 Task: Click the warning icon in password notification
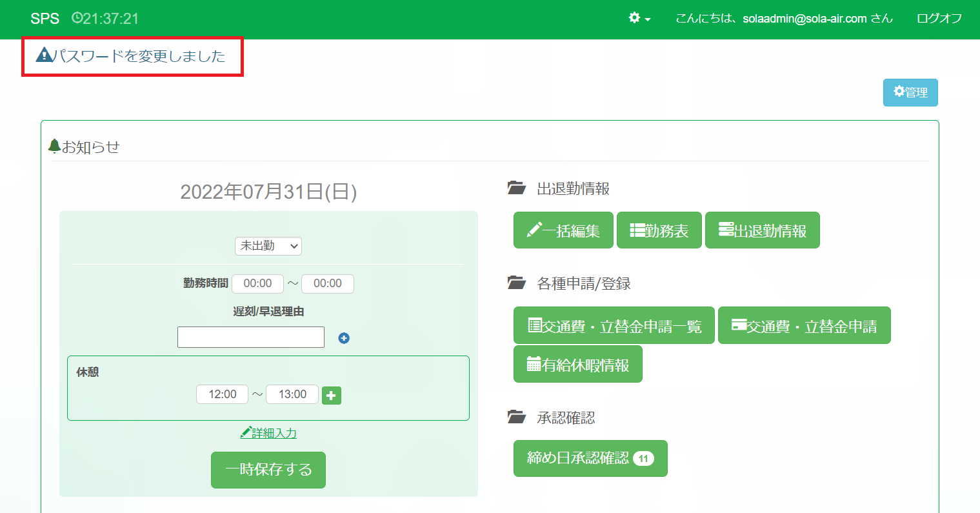[44, 55]
